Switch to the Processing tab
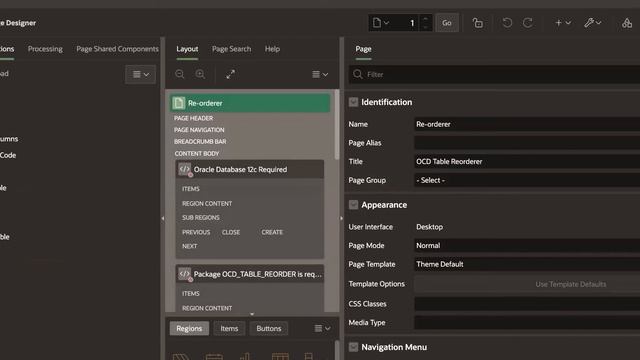The height and width of the screenshot is (360, 640). tap(45, 49)
